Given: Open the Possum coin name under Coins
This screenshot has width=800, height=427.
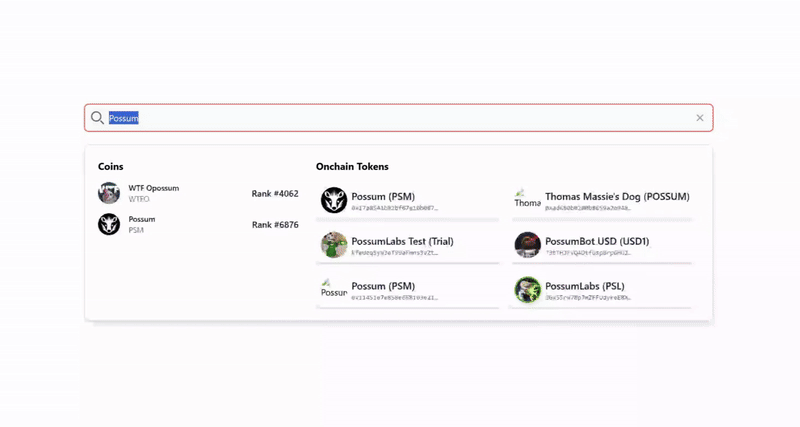Looking at the screenshot, I should [142, 219].
